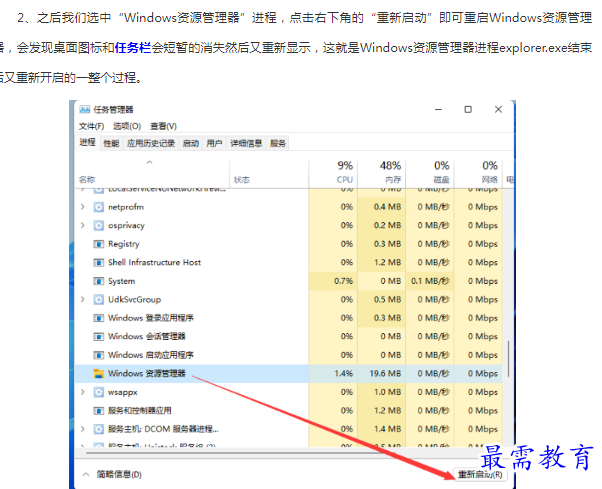
Task: Click the Windows 登录应用程序 icon
Action: click(x=99, y=318)
